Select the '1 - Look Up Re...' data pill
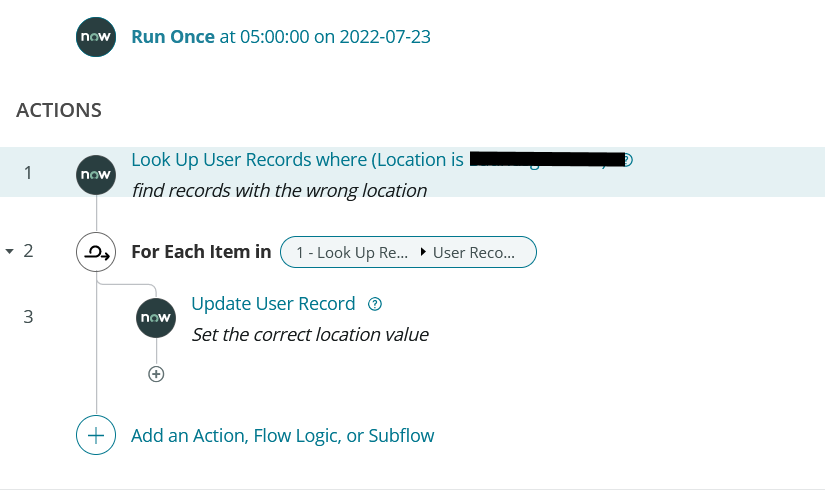 pyautogui.click(x=352, y=253)
